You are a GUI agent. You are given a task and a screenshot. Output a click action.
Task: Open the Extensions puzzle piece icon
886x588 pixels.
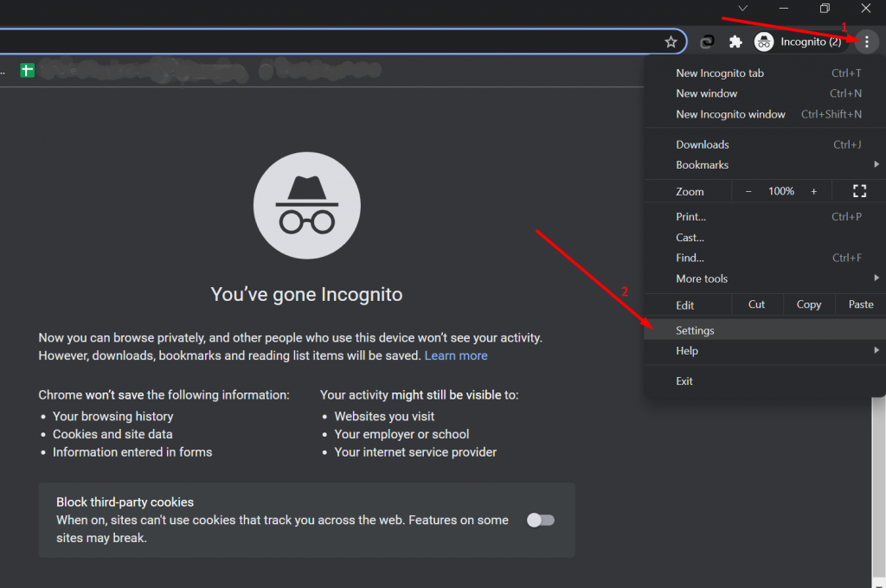(x=735, y=42)
